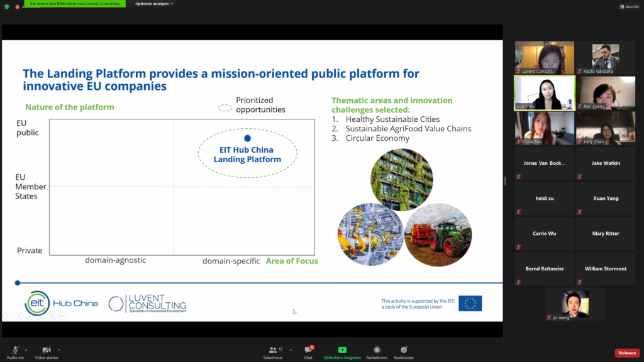Select Kelly Chan's video thumbnail

[606, 128]
